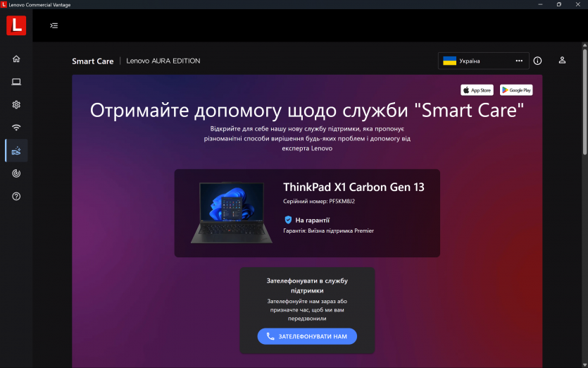Viewport: 588px width, 368px height.
Task: Click the red Lenovo L logo
Action: tap(16, 25)
